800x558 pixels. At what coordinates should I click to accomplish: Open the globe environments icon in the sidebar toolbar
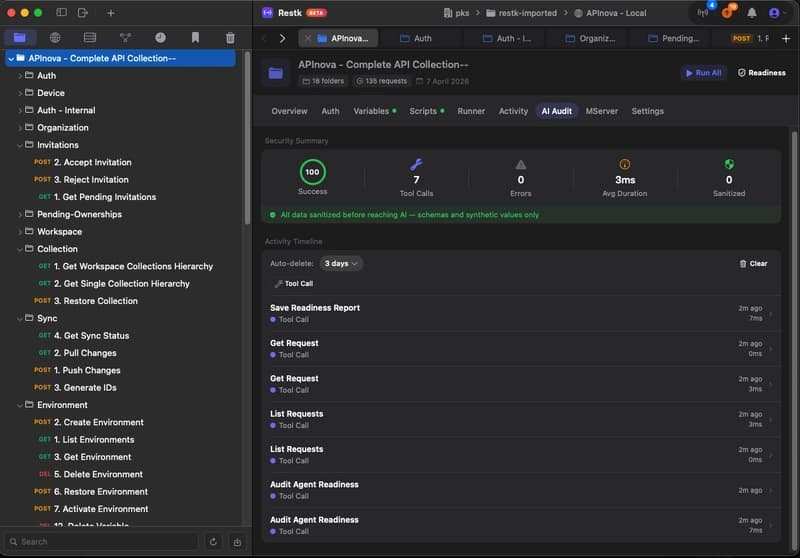click(x=55, y=37)
